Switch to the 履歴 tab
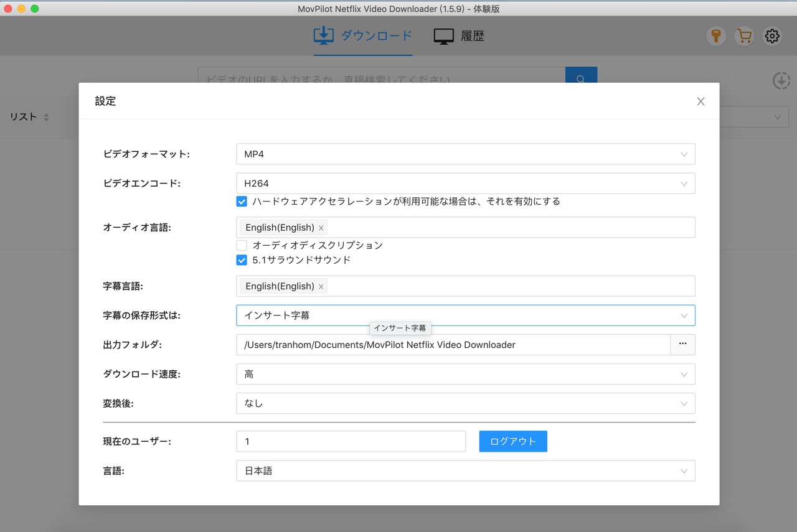This screenshot has width=797, height=532. (459, 36)
